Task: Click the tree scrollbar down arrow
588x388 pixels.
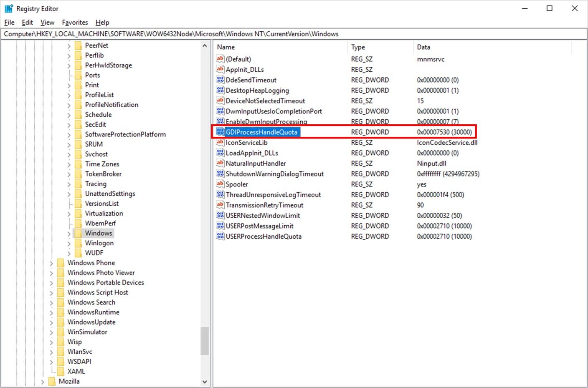Action: coord(205,381)
